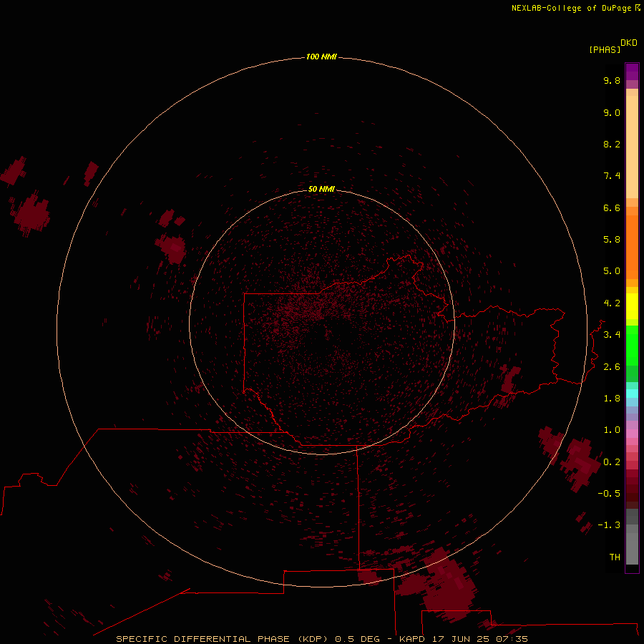Click the product title caption at bottom
Viewport: 644px width, 644px height.
coord(321,639)
